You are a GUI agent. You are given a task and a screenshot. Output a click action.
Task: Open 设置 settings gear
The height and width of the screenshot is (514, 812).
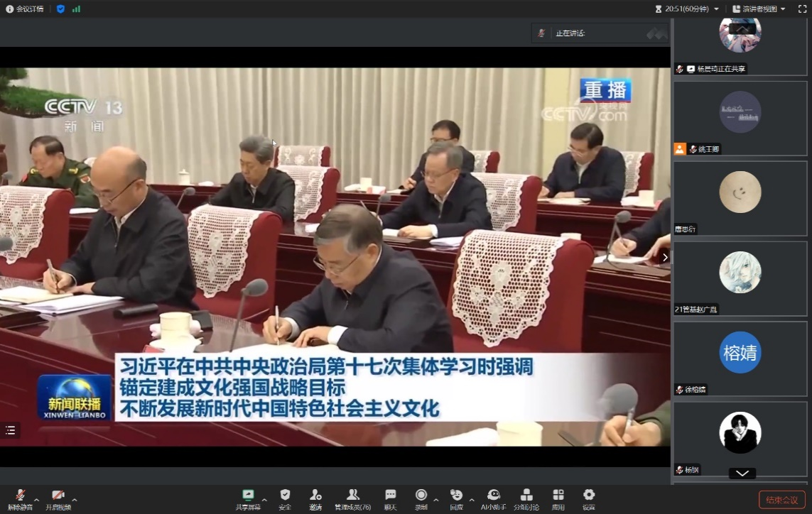coord(589,498)
